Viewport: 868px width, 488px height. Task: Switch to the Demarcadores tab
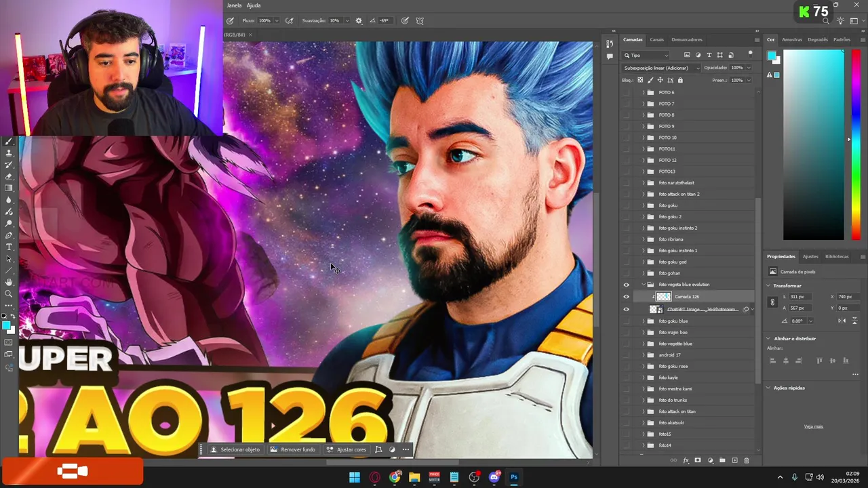pos(687,39)
